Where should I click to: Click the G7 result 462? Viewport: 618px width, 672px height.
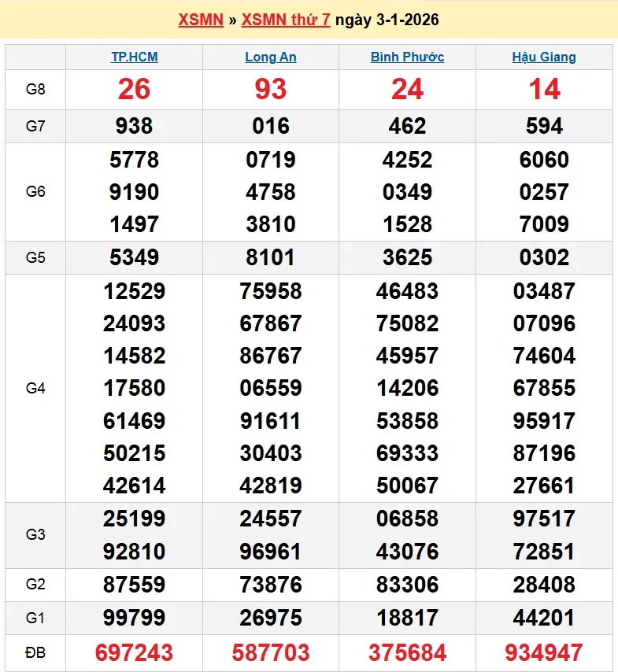407,126
